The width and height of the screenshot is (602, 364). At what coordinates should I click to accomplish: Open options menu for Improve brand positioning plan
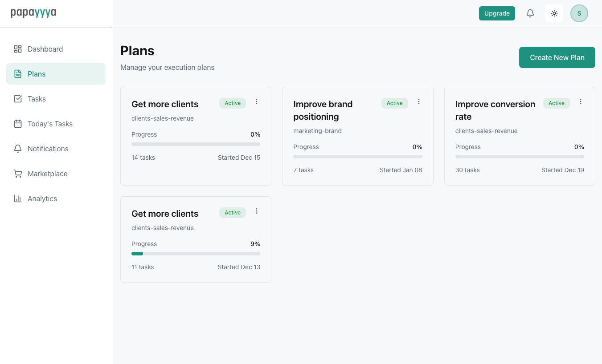[418, 102]
